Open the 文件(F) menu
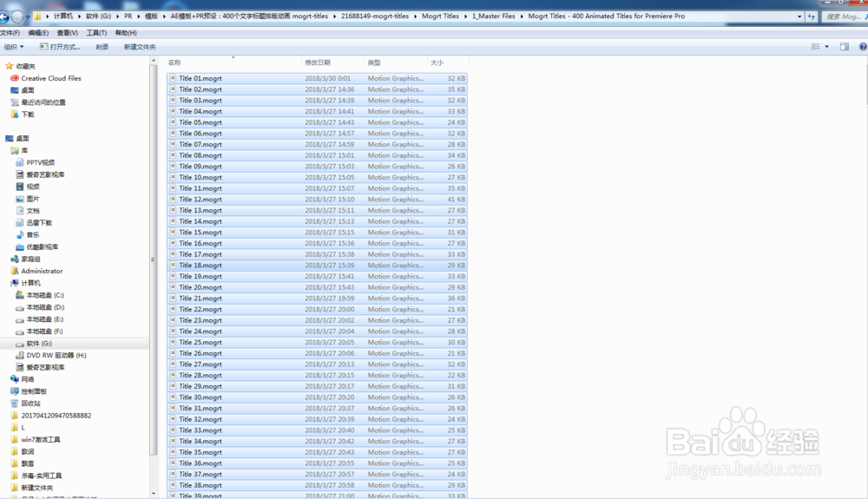The width and height of the screenshot is (868, 499). pyautogui.click(x=10, y=33)
